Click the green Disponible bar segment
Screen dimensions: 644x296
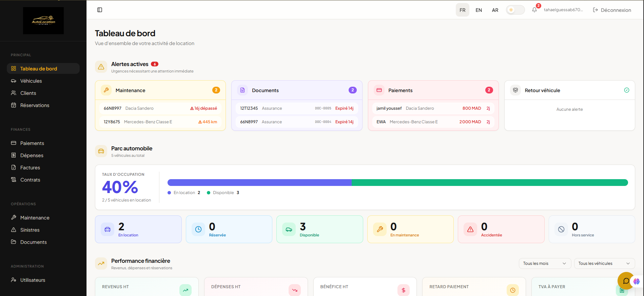tap(490, 183)
